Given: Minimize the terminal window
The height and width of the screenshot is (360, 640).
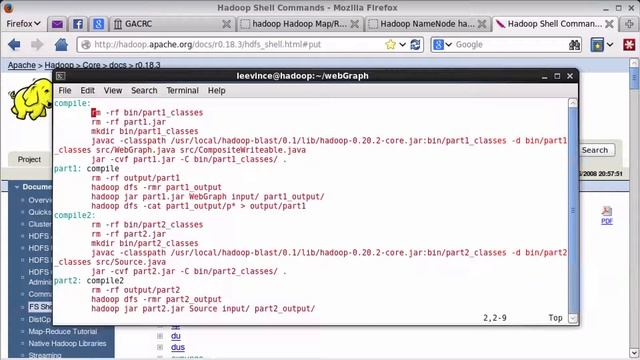Looking at the screenshot, I should coord(544,76).
